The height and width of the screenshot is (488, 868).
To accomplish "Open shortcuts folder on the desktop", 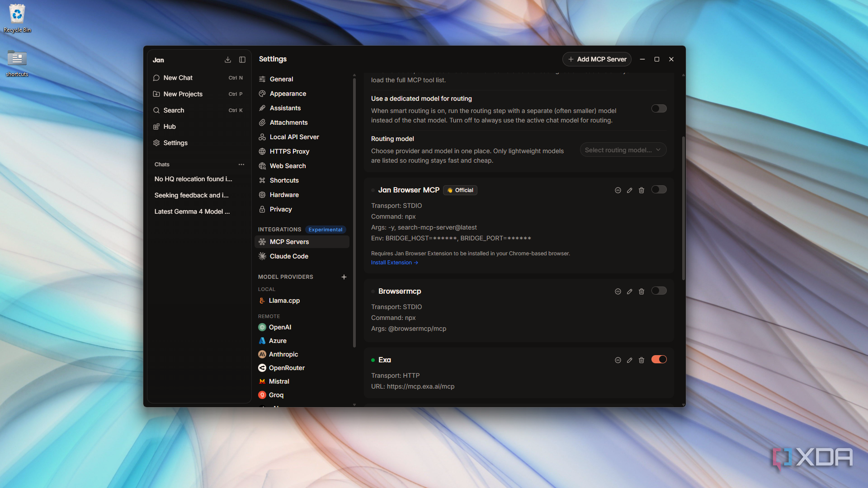I will 17,63.
